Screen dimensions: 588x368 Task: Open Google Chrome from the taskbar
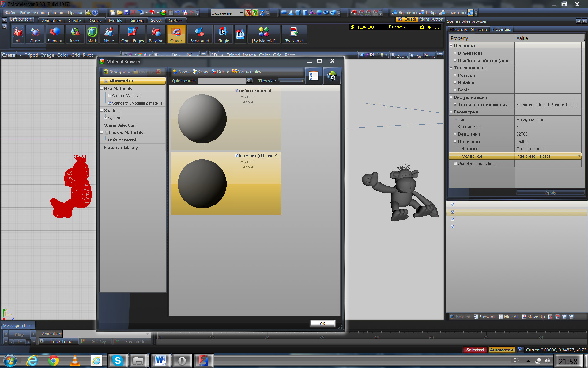pyautogui.click(x=54, y=361)
